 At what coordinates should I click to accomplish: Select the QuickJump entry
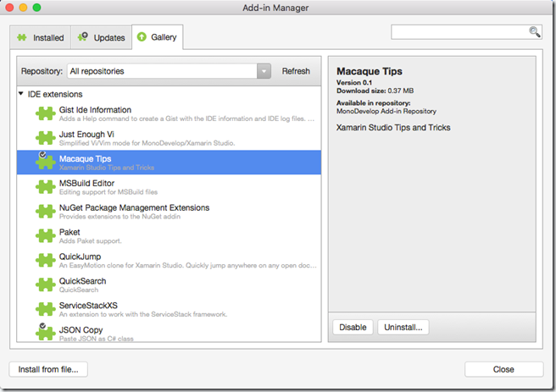(x=169, y=260)
